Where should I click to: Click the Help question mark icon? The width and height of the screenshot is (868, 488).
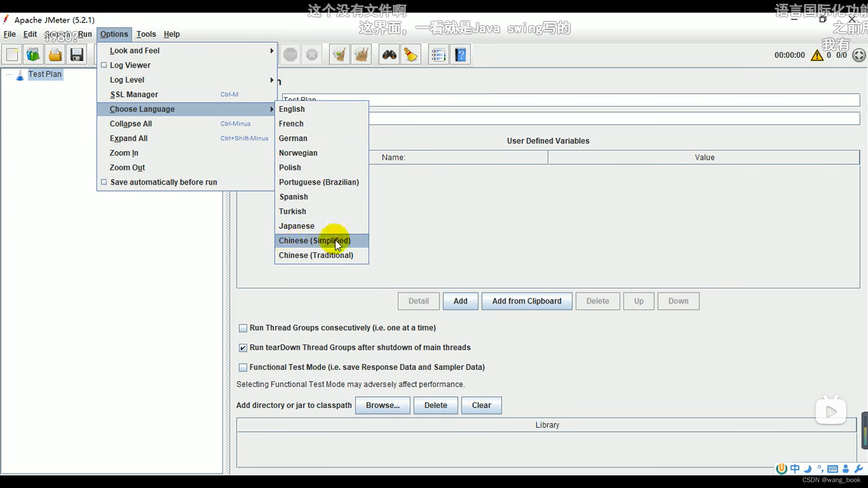coord(461,55)
